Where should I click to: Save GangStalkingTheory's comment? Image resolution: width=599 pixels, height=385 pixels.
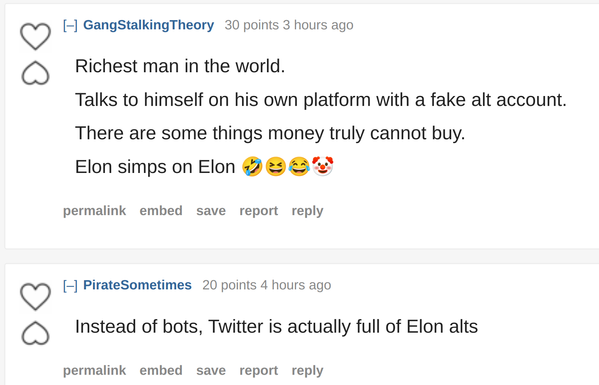(x=211, y=211)
